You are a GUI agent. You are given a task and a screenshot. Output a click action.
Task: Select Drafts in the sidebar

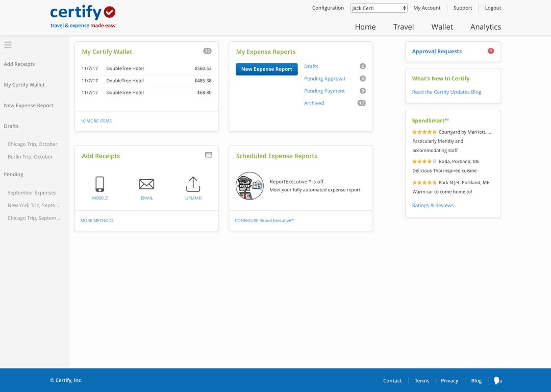click(x=11, y=126)
